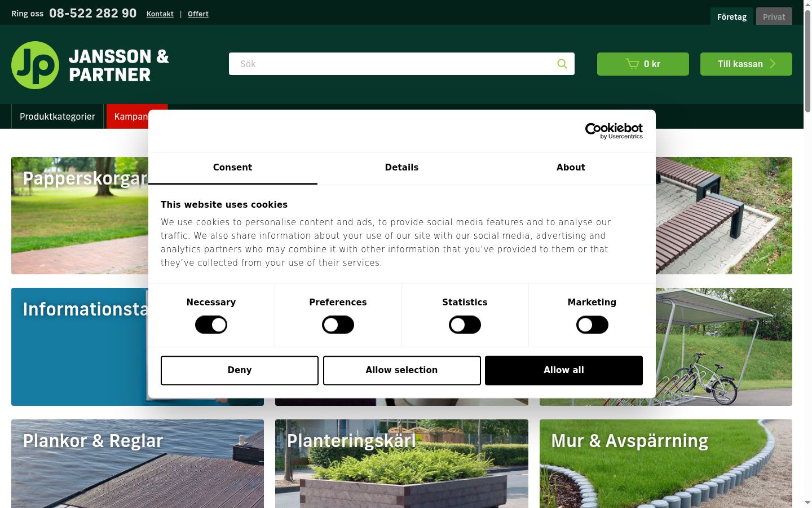Open the bicycle shelter category image
The width and height of the screenshot is (812, 508).
coord(724,347)
